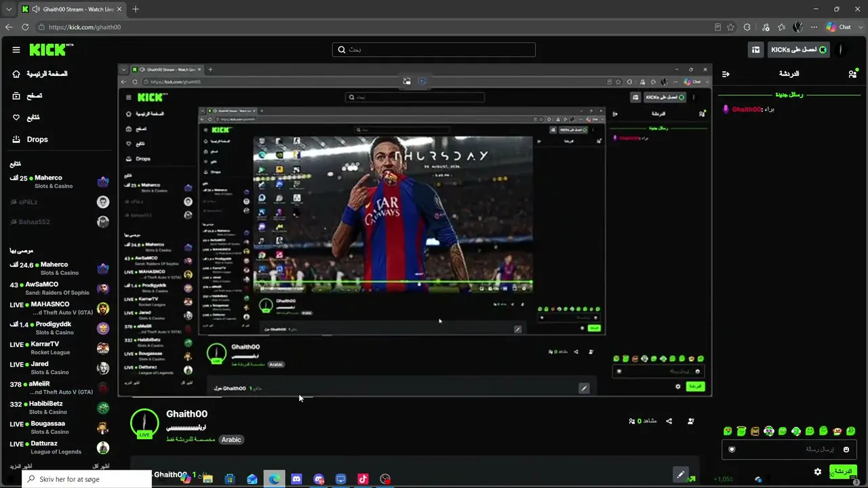Open the Maherco channel with 25 viewers
The height and width of the screenshot is (488, 868).
pyautogui.click(x=60, y=182)
